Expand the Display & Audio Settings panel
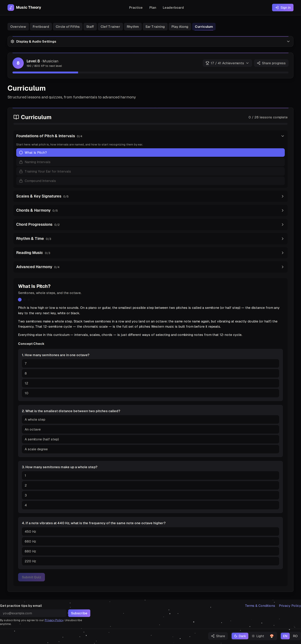Viewport: 301px width, 644px height. (150, 42)
